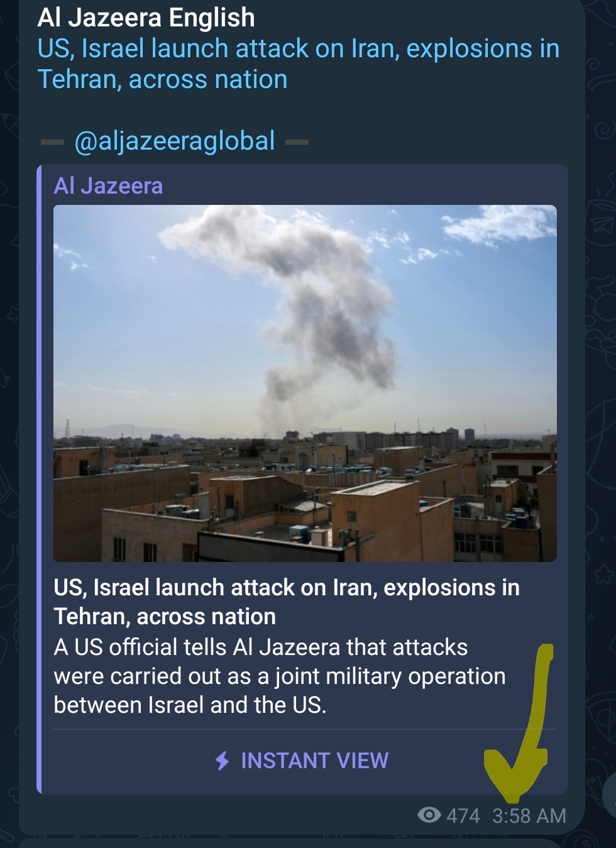616x848 pixels.
Task: Click the dash right of @aljazeeraglobal
Action: [297, 142]
